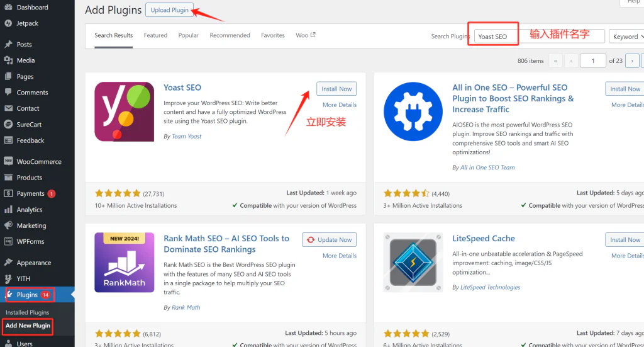Image resolution: width=644 pixels, height=347 pixels.
Task: Open Posts via its pushpin icon
Action: (8, 45)
